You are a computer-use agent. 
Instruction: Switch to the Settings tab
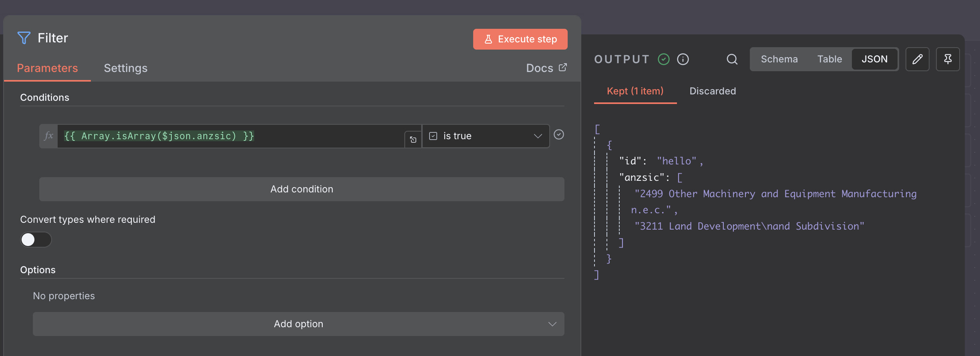pos(126,68)
